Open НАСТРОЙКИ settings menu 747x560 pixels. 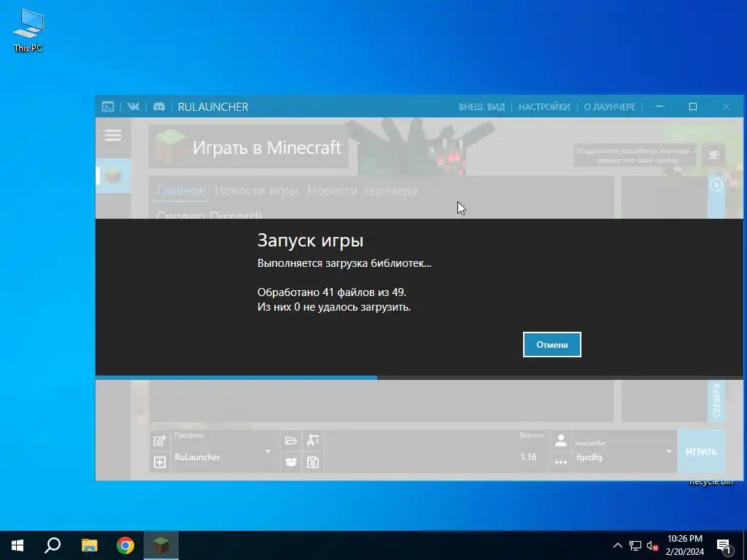544,106
